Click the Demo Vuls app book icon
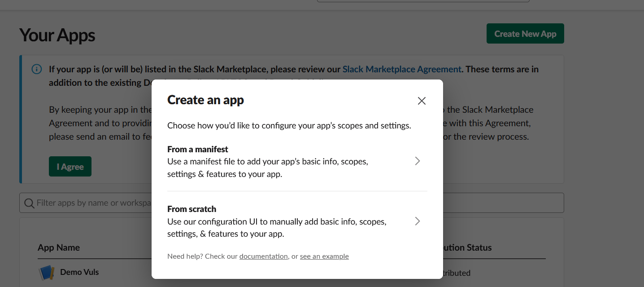Viewport: 644px width, 287px height. click(x=47, y=272)
